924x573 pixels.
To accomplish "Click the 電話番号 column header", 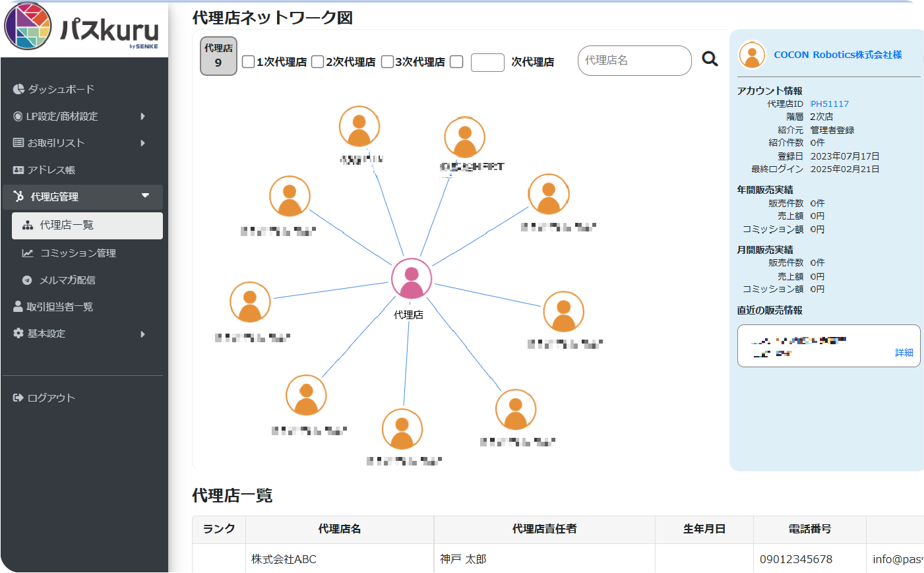I will tap(810, 529).
